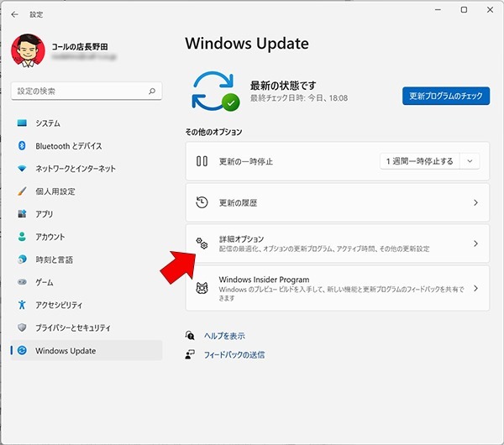The width and height of the screenshot is (504, 445).
Task: Click コールの店長野田 account name
Action: [80, 47]
